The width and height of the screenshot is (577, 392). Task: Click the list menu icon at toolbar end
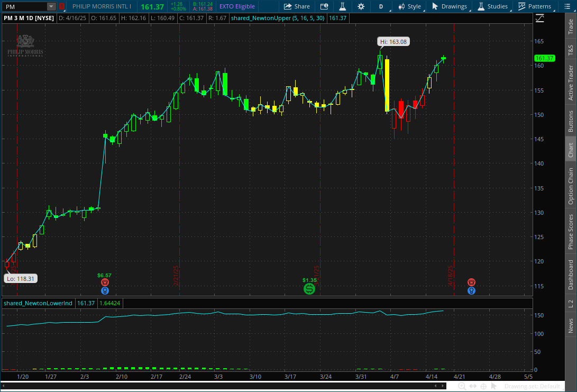click(x=567, y=6)
